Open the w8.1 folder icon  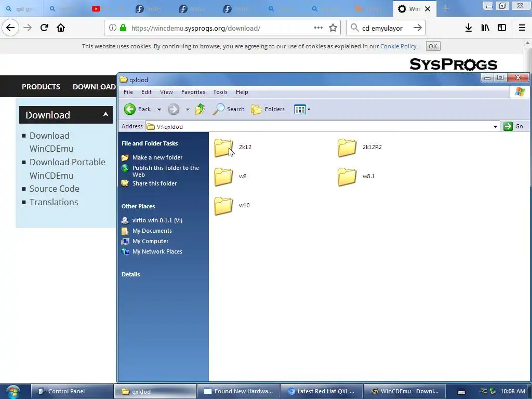click(347, 177)
